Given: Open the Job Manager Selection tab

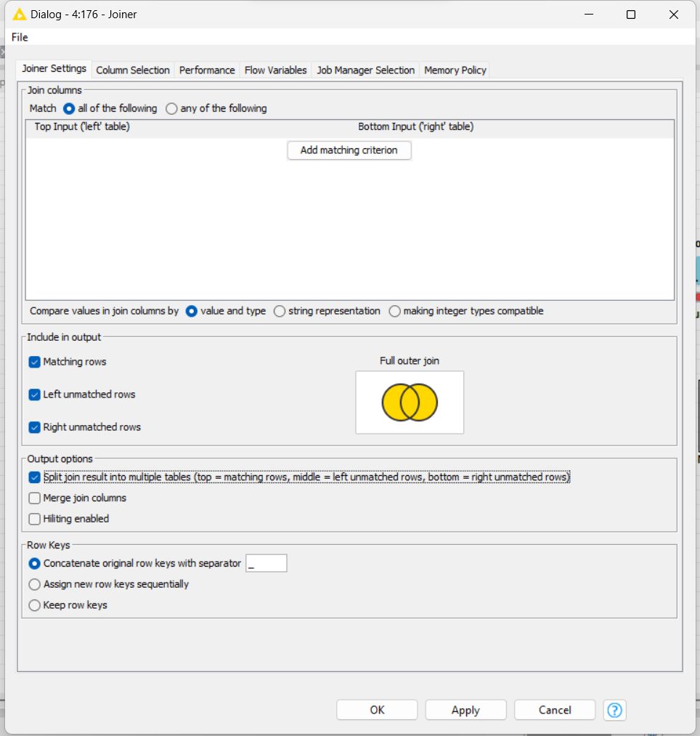Looking at the screenshot, I should [x=365, y=70].
